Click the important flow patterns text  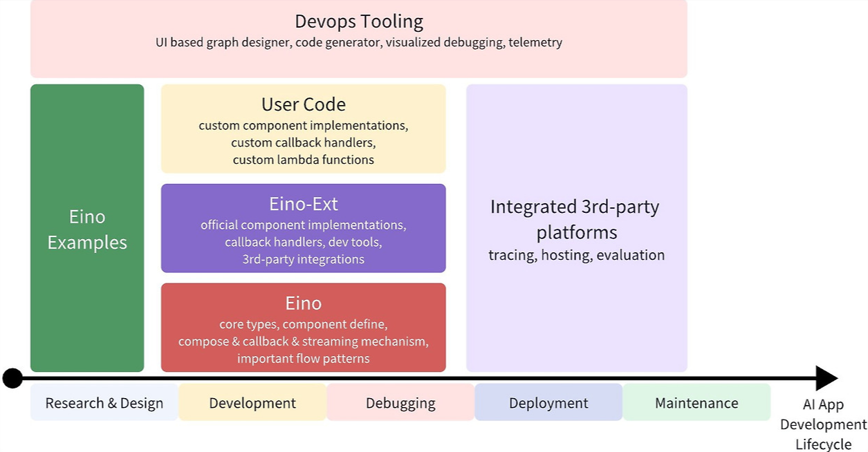[303, 358]
